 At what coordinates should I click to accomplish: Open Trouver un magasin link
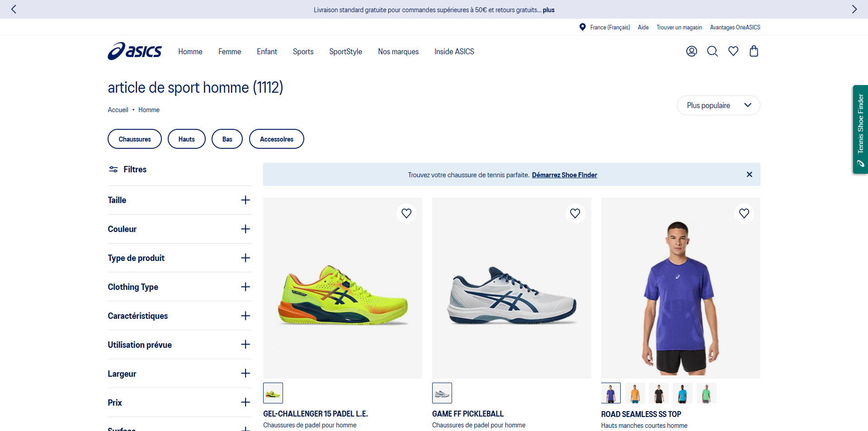coord(679,28)
